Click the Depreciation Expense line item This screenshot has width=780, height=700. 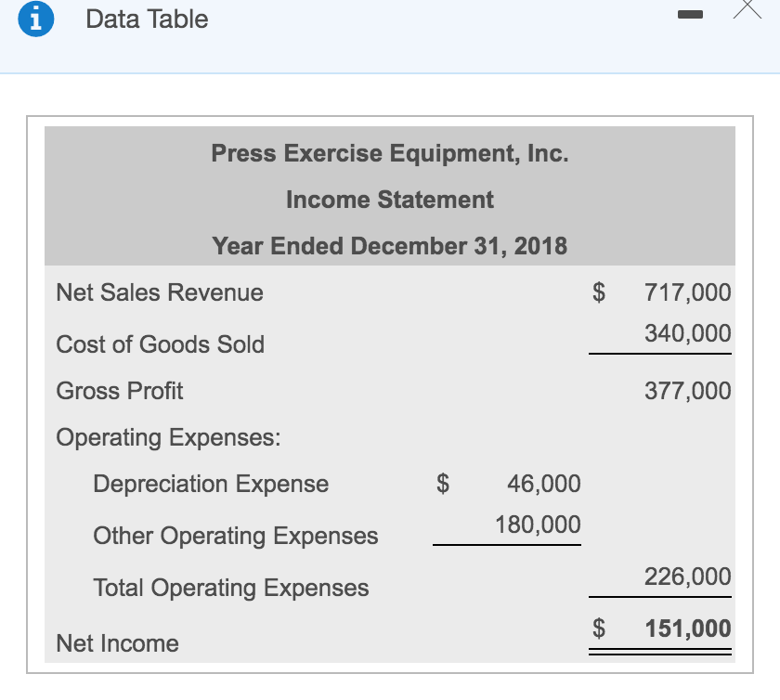210,484
